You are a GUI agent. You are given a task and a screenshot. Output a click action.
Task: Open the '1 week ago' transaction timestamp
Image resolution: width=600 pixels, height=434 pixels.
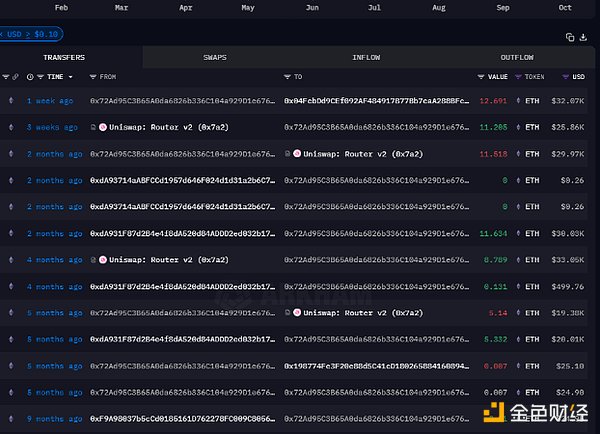50,101
